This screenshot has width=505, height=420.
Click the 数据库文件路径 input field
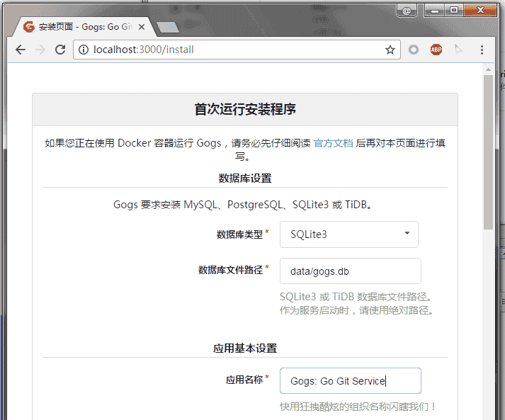[350, 271]
